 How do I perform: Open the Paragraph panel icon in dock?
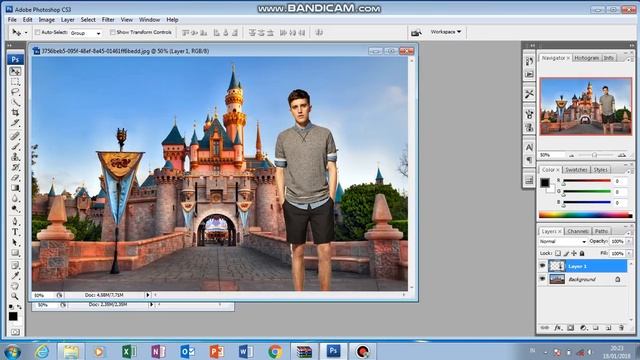[x=529, y=160]
